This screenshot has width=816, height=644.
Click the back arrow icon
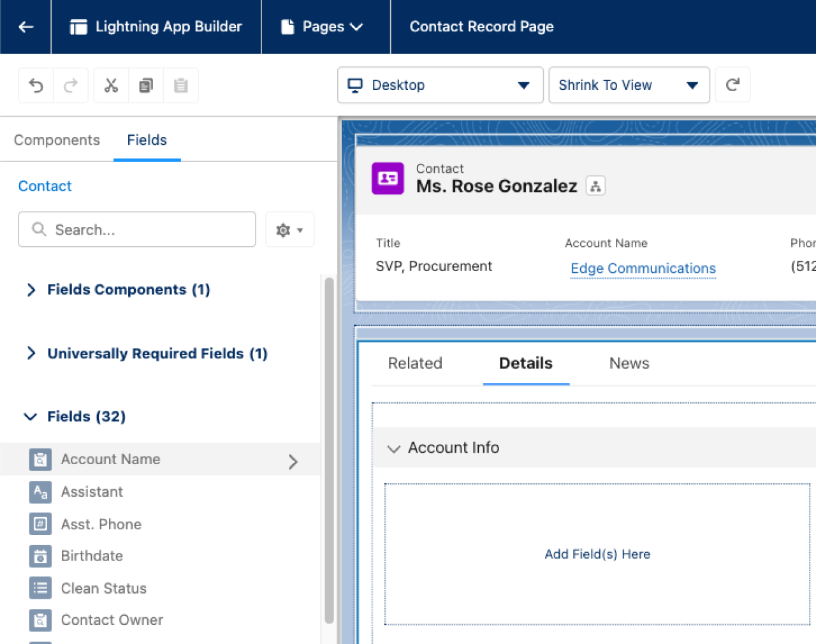point(26,27)
